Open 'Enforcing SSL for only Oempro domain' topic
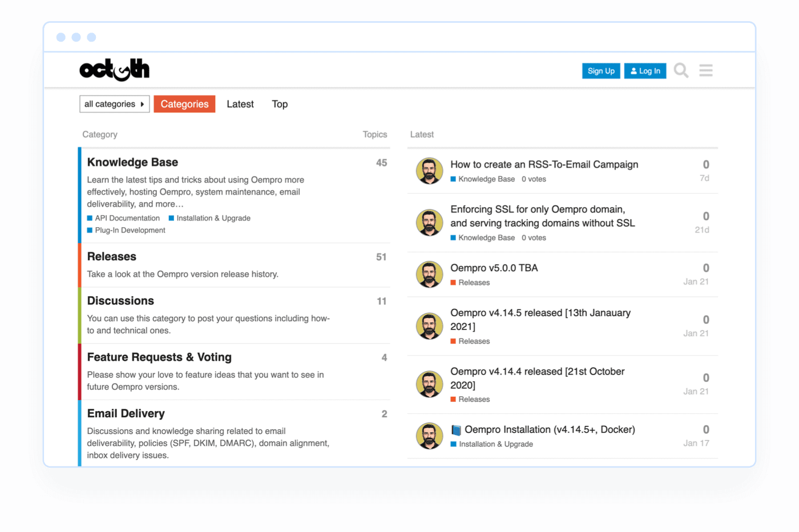 543,216
